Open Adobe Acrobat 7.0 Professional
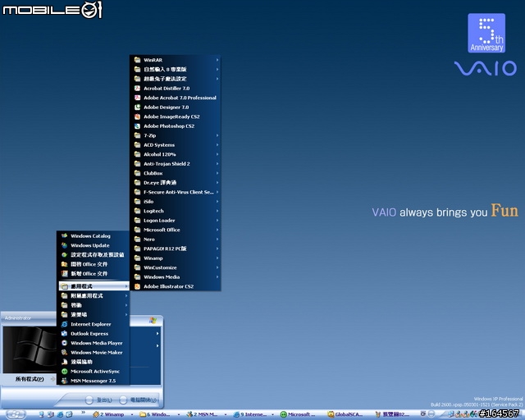Viewport: 525px width, 420px height. 175,98
